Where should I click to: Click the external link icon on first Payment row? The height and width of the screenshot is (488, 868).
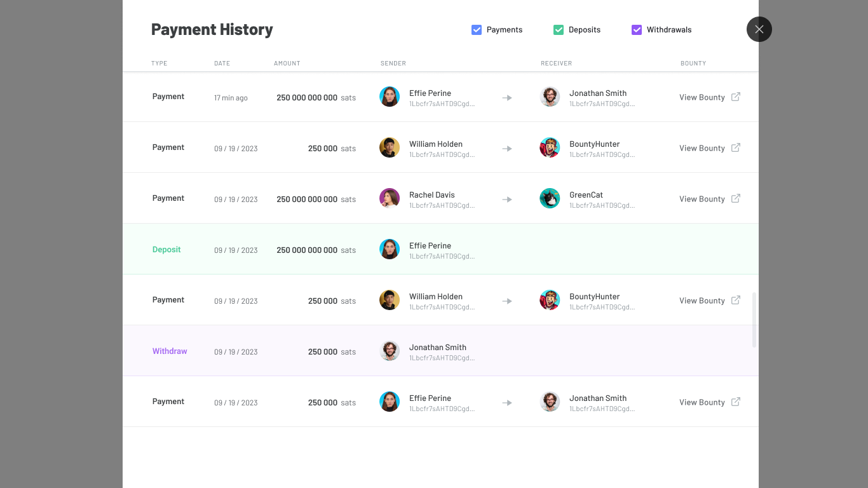[735, 97]
